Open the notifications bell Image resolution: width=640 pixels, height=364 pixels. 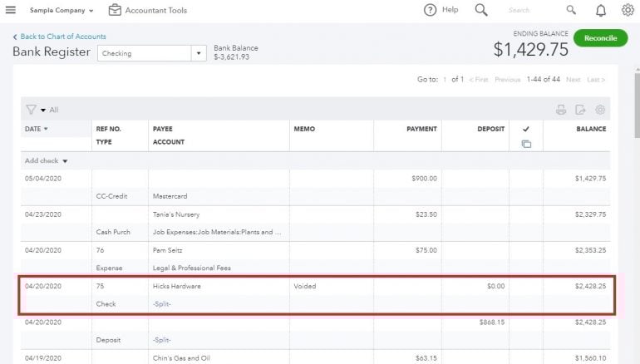point(601,10)
